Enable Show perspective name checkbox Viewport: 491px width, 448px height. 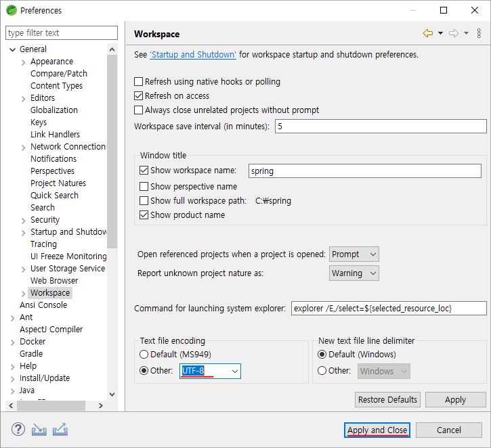[x=144, y=187]
